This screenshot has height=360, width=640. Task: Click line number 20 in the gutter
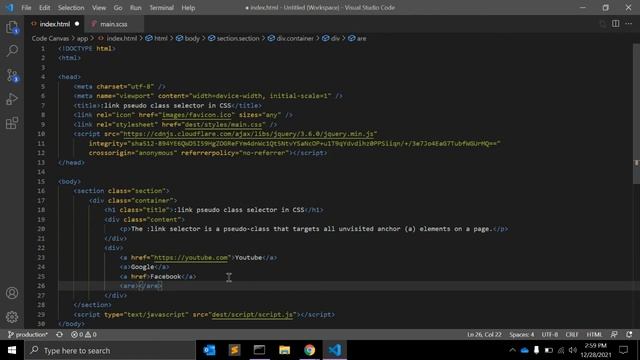coord(41,229)
